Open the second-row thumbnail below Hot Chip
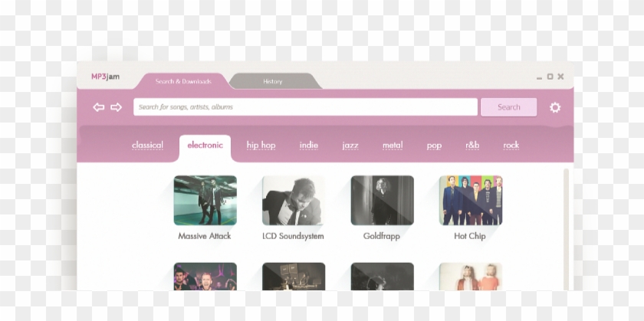The width and height of the screenshot is (644, 321). tap(471, 277)
